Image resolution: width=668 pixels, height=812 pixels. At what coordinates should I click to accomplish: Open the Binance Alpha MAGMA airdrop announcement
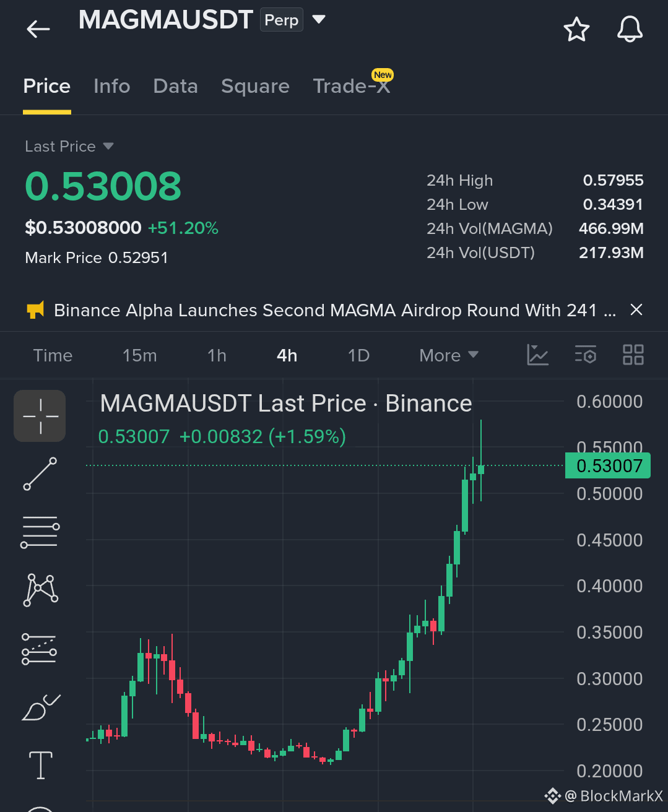[x=334, y=310]
